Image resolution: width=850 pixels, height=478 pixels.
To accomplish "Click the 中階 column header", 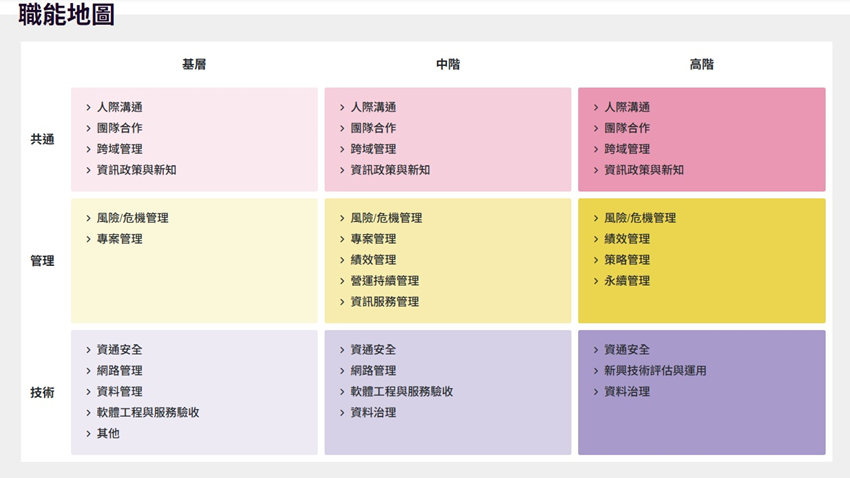I will pos(448,64).
